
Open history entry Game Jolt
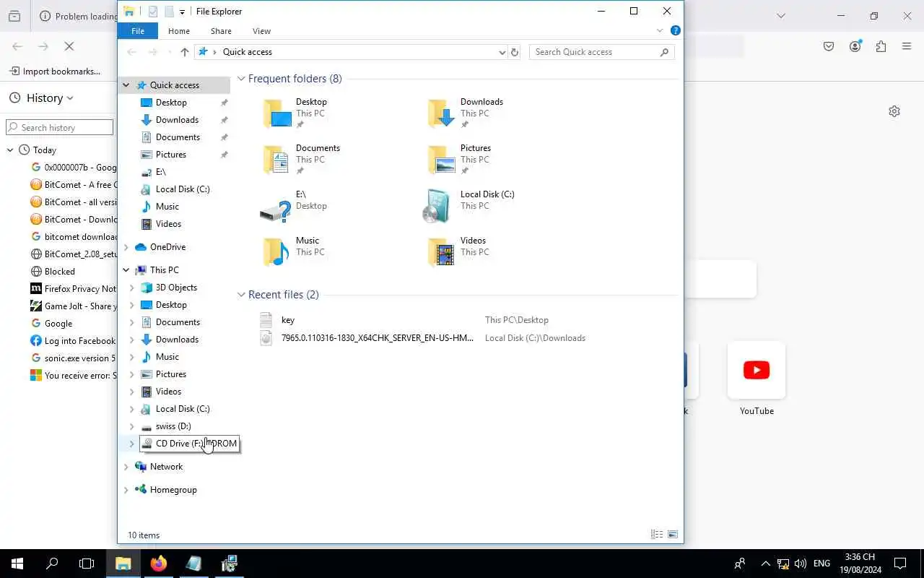click(74, 306)
